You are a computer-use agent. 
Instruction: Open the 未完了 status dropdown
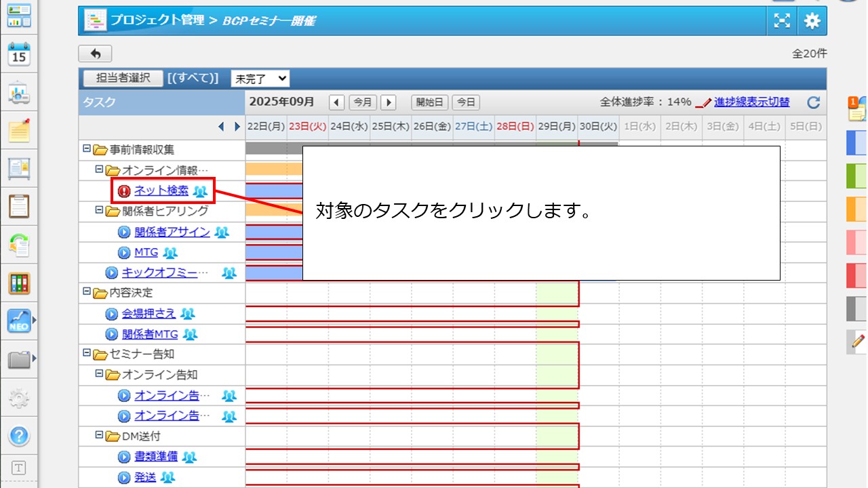click(260, 79)
